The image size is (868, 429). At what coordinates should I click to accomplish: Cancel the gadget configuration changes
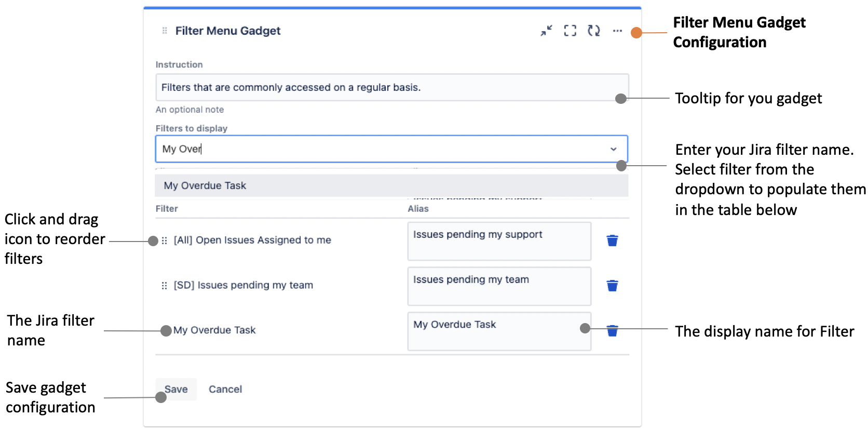(x=225, y=389)
